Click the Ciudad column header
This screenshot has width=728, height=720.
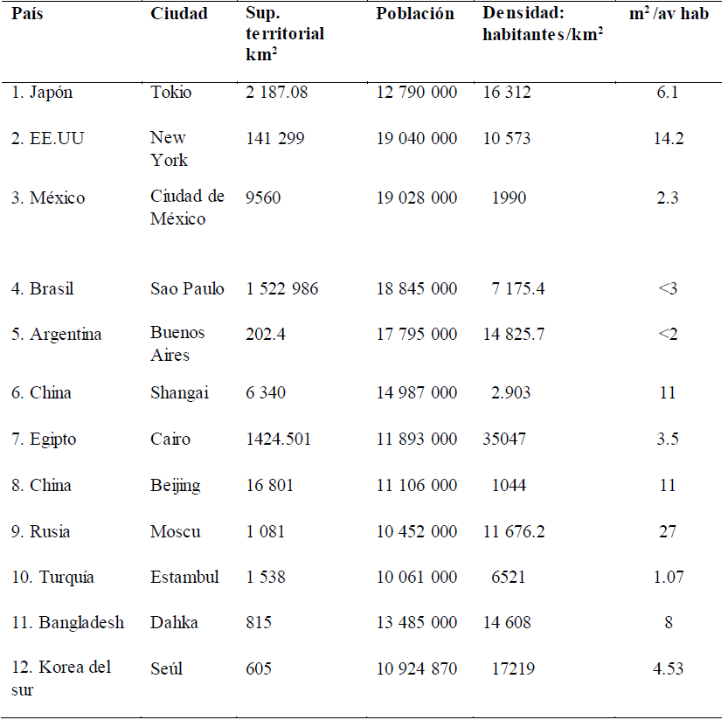click(179, 14)
